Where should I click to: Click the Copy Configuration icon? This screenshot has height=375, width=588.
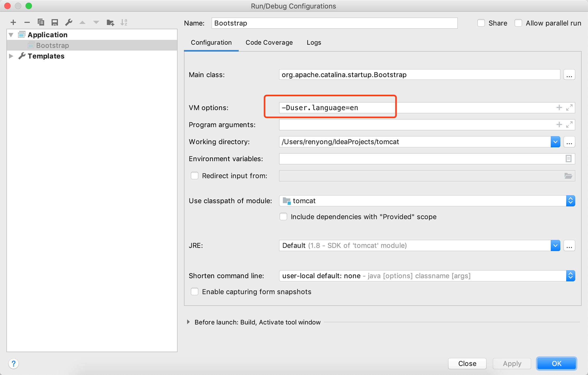pyautogui.click(x=41, y=22)
